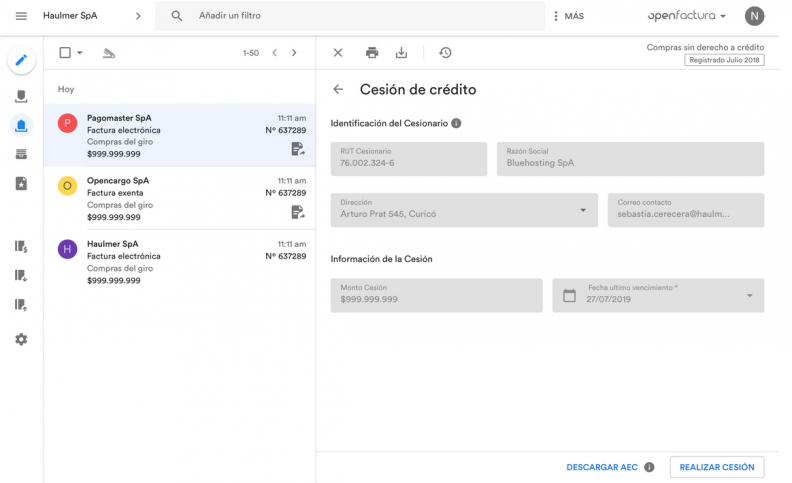Click the Registrado Julio 2018 badge
Image resolution: width=792 pixels, height=483 pixels.
point(724,60)
